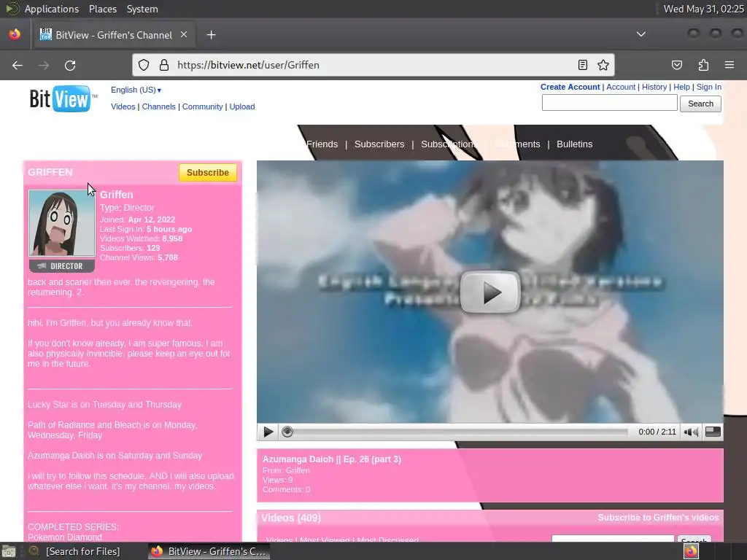Reload the page with the refresh icon

click(x=70, y=65)
